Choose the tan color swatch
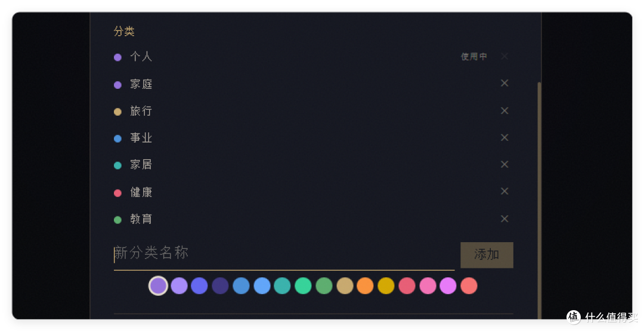Viewport: 644px width, 331px height. (x=345, y=286)
